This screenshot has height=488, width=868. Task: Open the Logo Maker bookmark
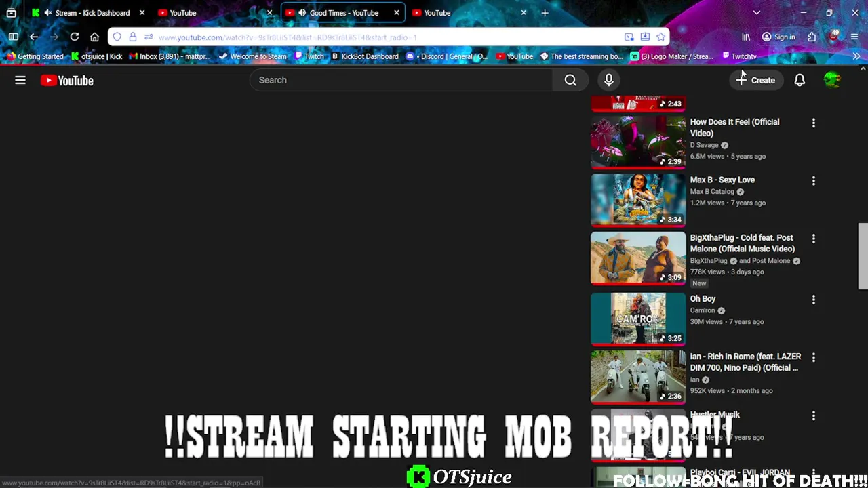(x=672, y=56)
